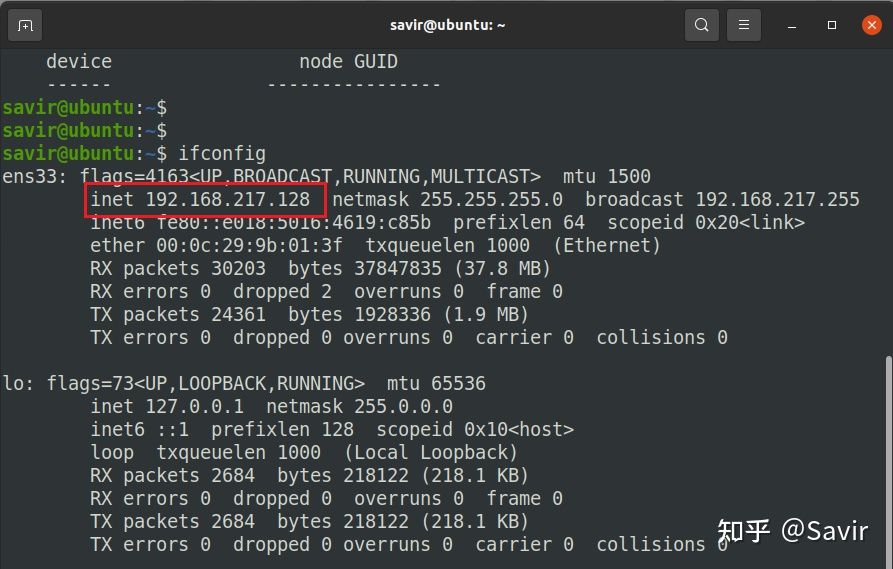This screenshot has height=569, width=893.
Task: Click the terminal vertical scrollbar
Action: [x=888, y=461]
